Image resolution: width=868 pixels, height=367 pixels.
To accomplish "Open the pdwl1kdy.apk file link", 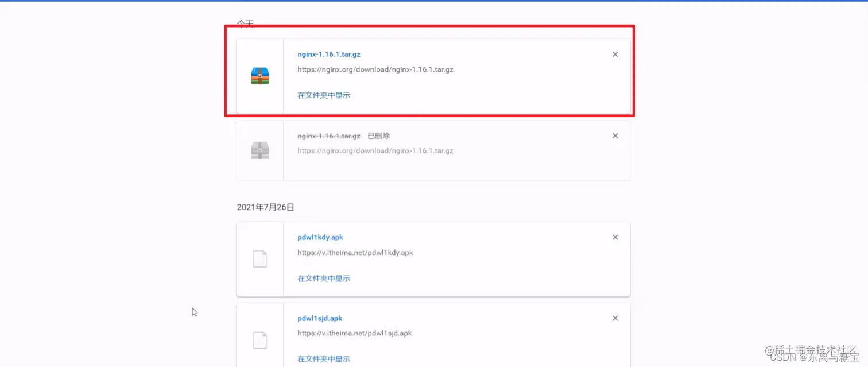I will point(320,237).
